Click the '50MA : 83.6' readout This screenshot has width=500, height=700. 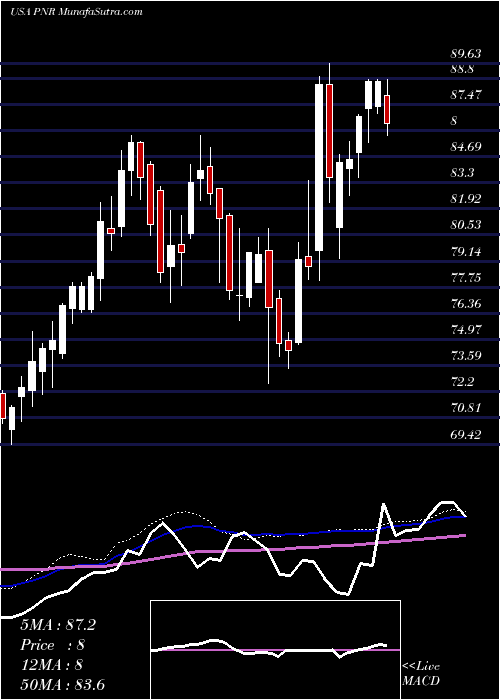click(x=62, y=684)
